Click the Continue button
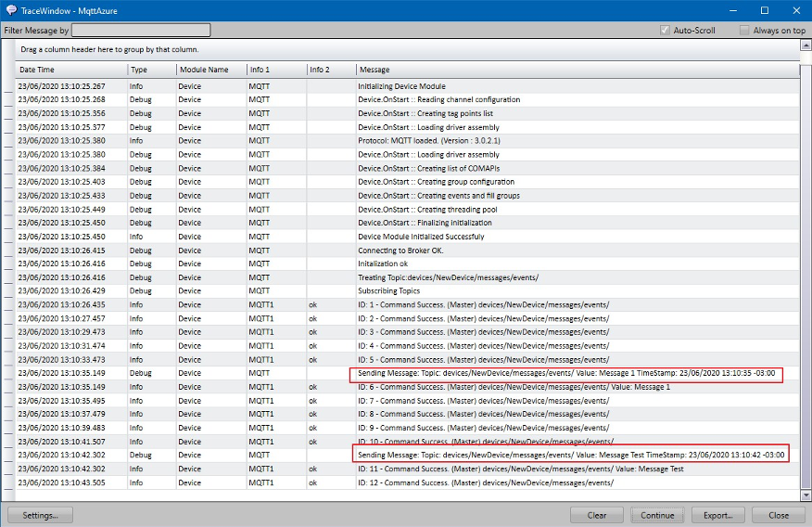Screen dimensions: 812x527 click(x=657, y=515)
